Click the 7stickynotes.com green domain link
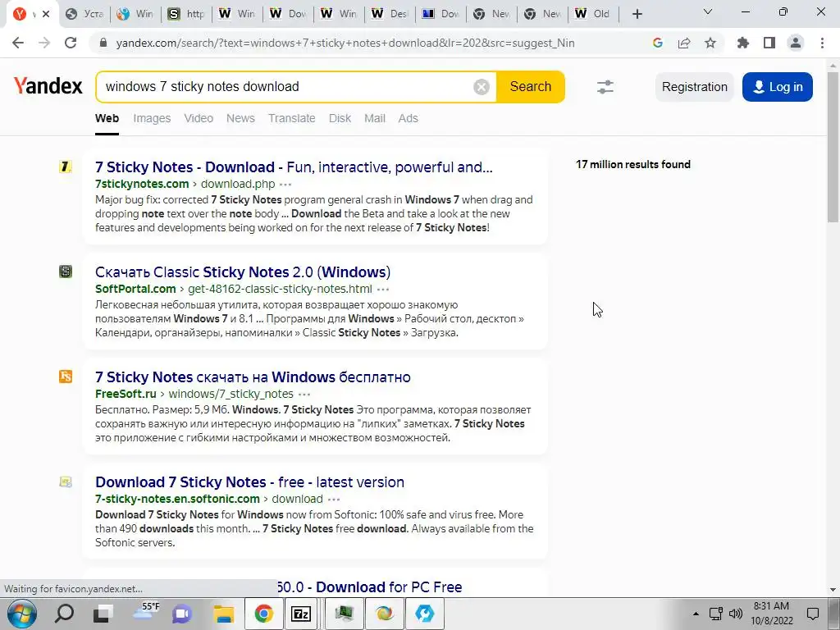 (x=142, y=184)
